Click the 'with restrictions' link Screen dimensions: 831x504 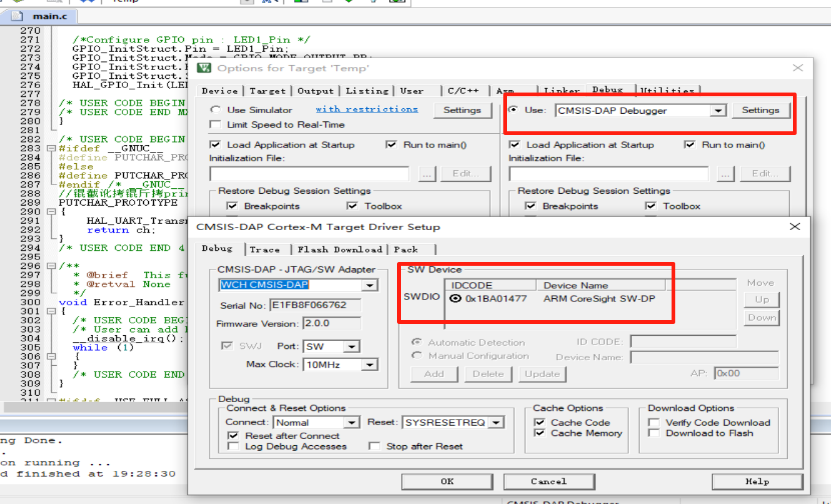pyautogui.click(x=366, y=109)
